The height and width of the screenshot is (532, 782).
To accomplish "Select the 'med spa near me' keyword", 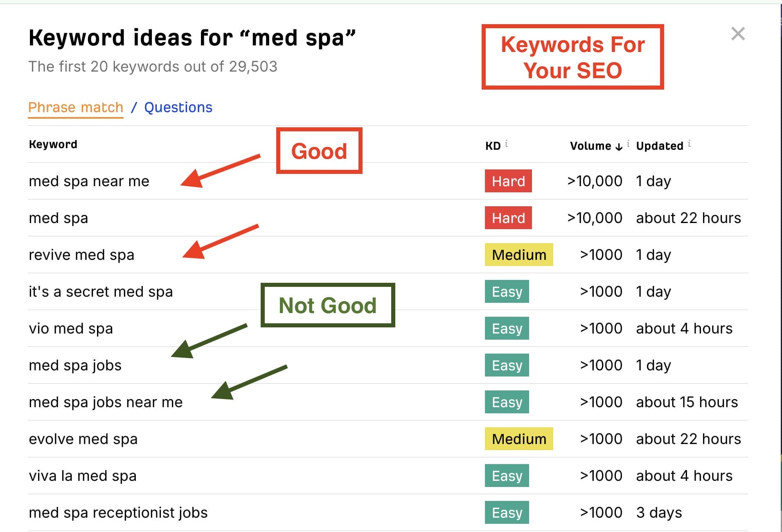I will click(x=89, y=181).
